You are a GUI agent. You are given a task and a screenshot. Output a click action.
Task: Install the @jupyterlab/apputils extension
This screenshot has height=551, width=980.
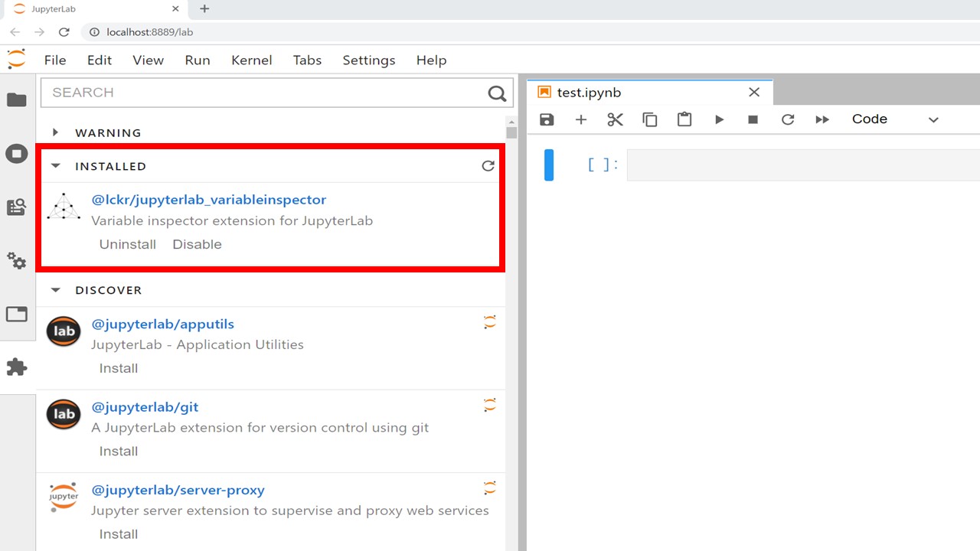(119, 368)
